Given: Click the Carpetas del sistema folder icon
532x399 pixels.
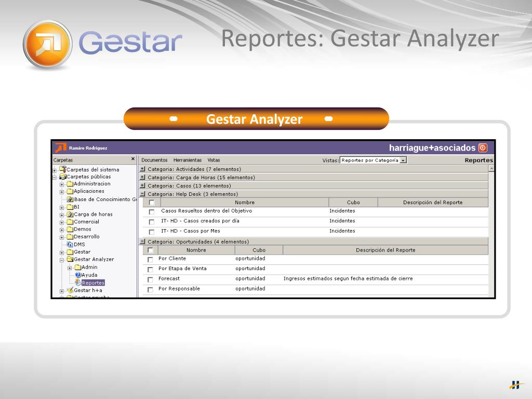Looking at the screenshot, I should coord(62,169).
